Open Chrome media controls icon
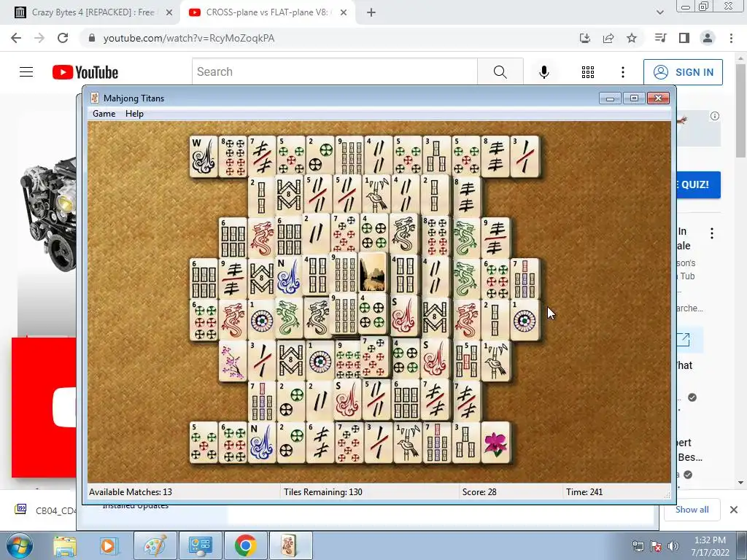This screenshot has height=560, width=747. click(661, 38)
